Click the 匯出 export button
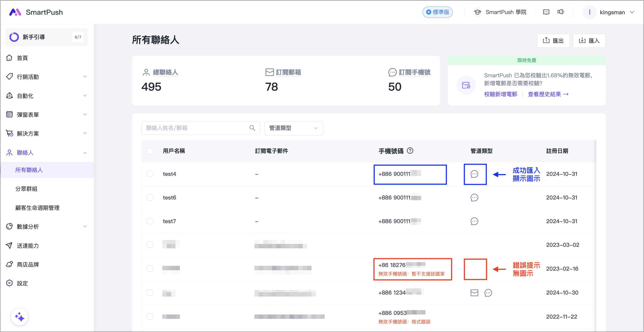Viewport: 644px width, 332px height. coord(553,41)
